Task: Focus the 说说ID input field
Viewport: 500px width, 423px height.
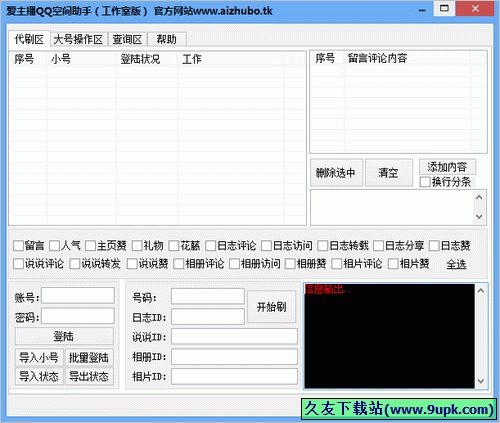Action: pyautogui.click(x=235, y=336)
